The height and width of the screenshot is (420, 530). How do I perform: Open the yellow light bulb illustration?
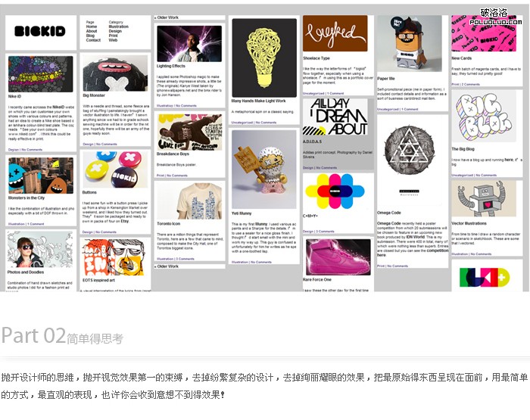(263, 57)
